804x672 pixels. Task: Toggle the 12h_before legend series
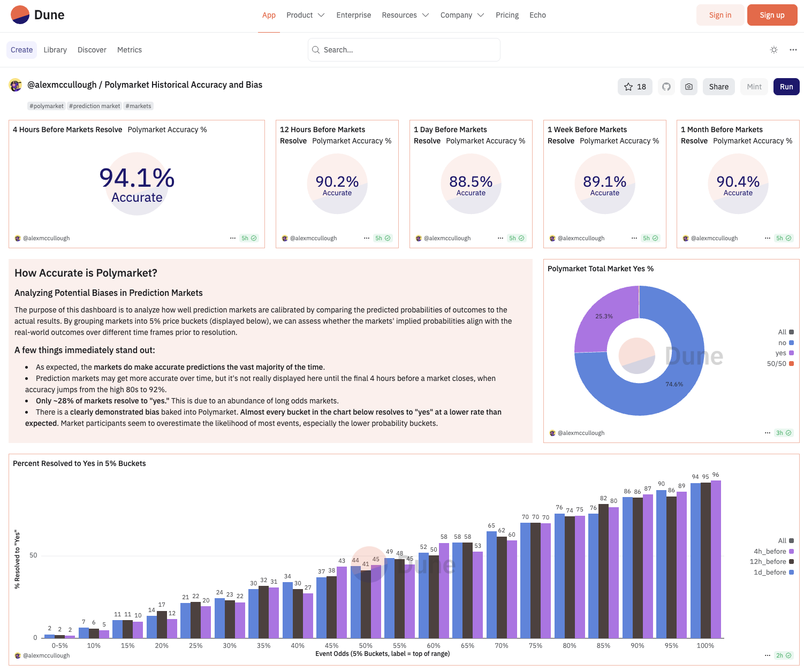(771, 562)
